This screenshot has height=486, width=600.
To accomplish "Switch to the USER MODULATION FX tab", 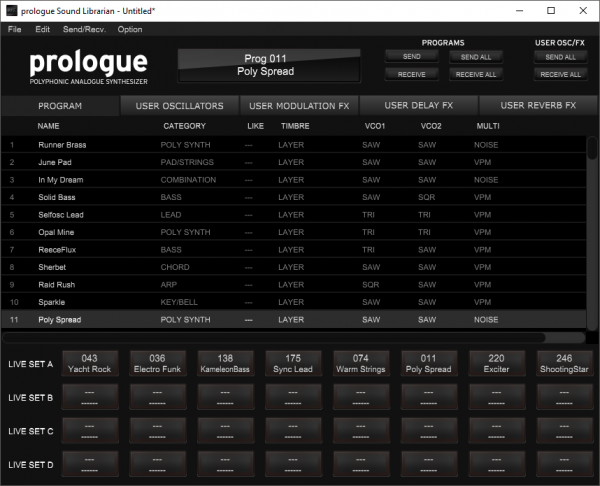I will click(299, 106).
